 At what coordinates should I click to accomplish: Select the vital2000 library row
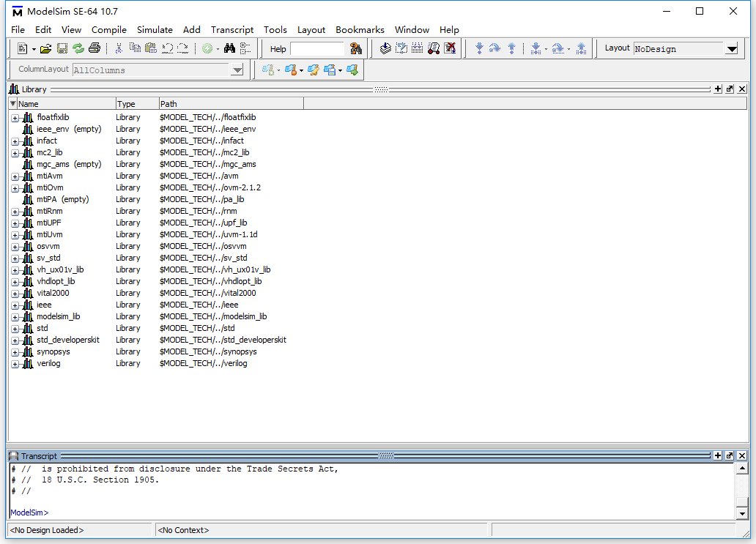(x=53, y=293)
